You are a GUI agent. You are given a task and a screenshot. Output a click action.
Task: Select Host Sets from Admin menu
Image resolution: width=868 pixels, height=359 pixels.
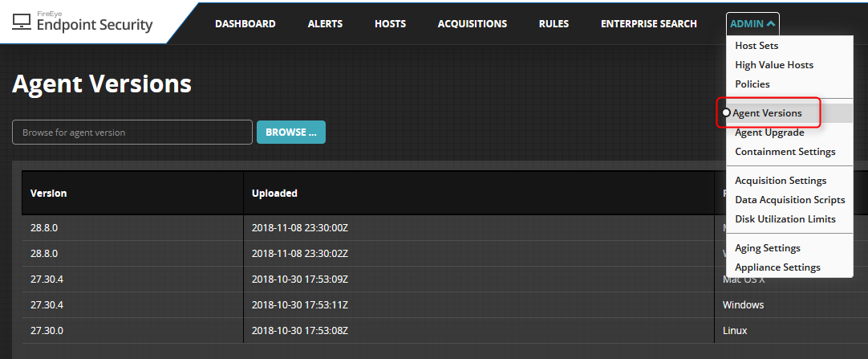[756, 46]
